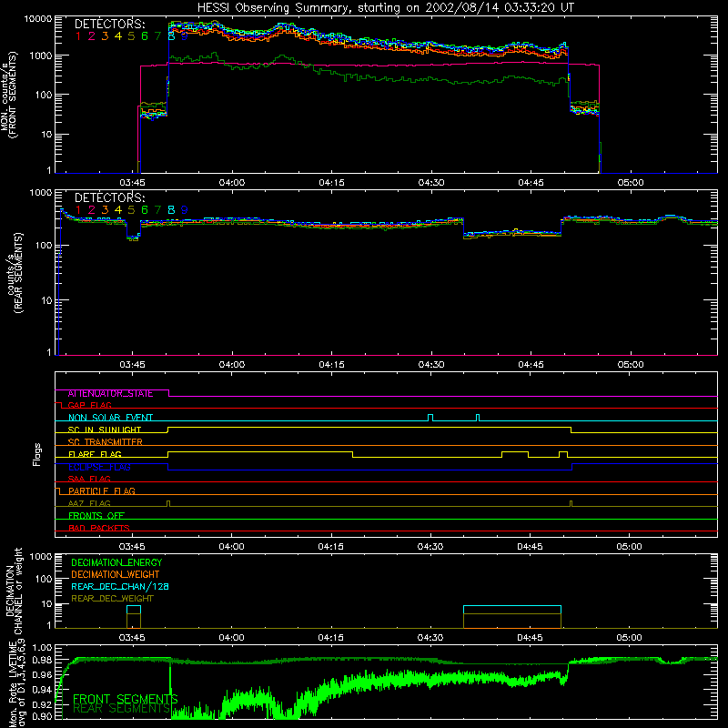
Task: Click the 10000 tick on front segments y-axis
Action: click(x=38, y=18)
